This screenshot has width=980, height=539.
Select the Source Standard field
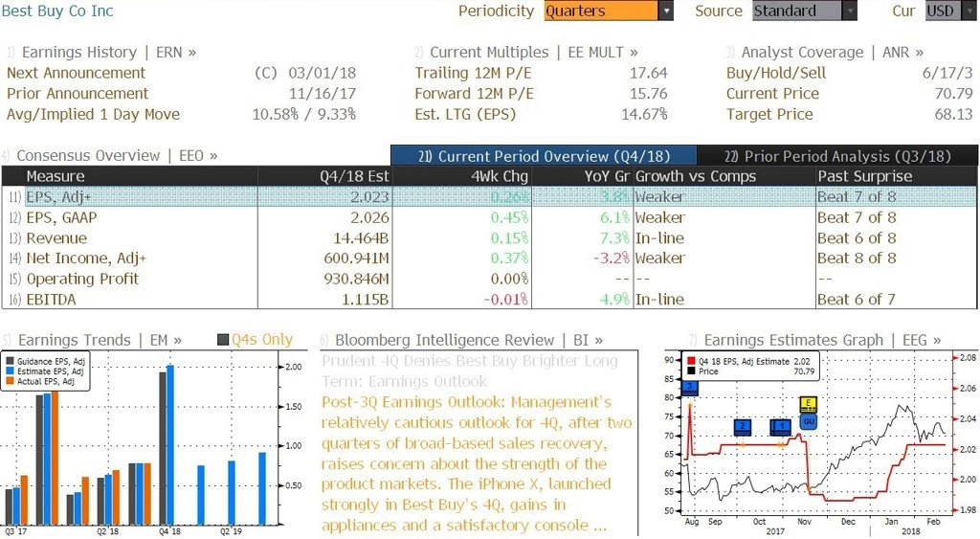[797, 11]
